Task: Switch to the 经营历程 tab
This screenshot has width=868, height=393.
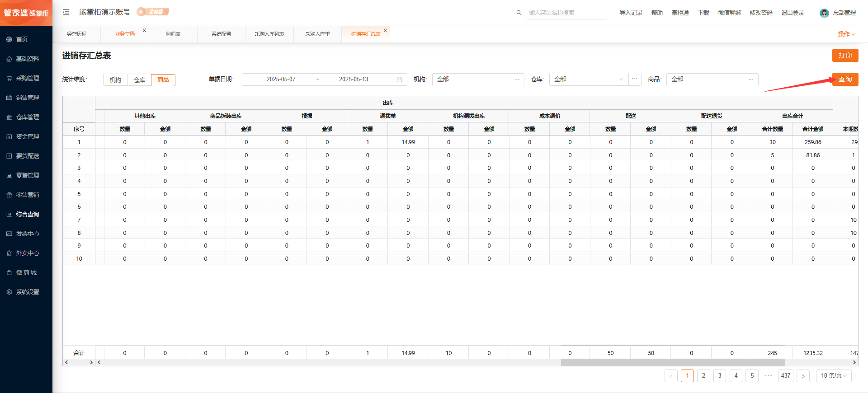Action: [x=76, y=34]
